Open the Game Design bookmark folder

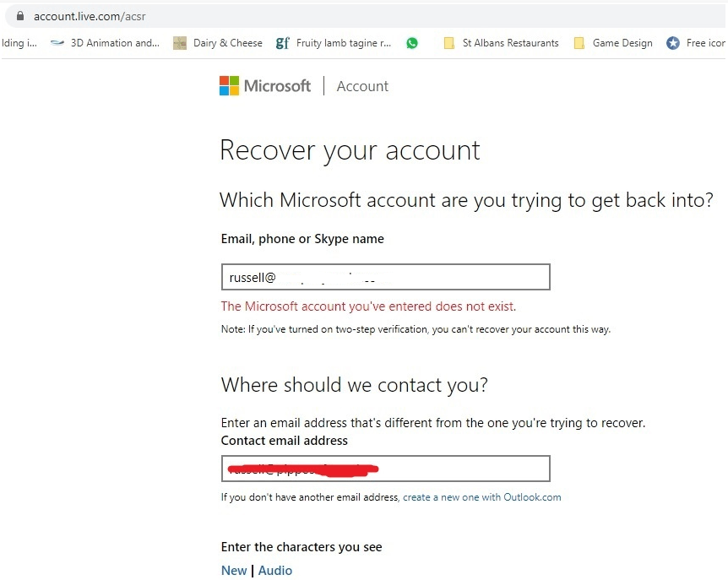coord(613,43)
